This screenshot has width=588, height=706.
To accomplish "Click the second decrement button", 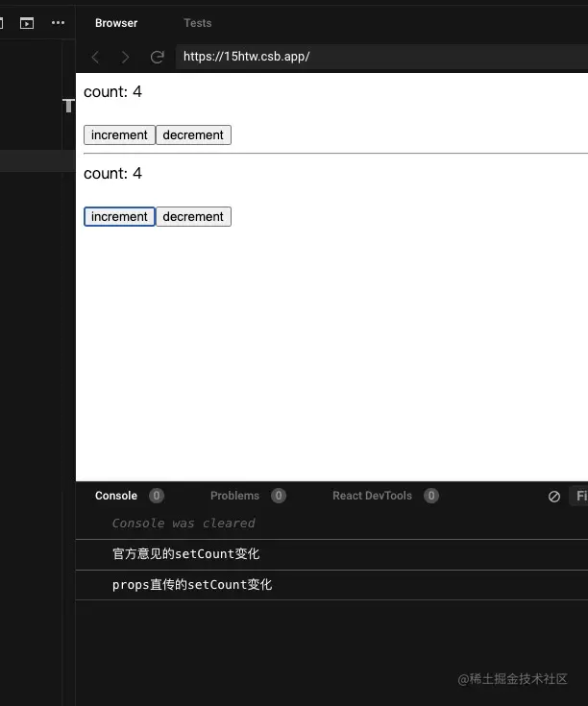I will click(x=193, y=216).
